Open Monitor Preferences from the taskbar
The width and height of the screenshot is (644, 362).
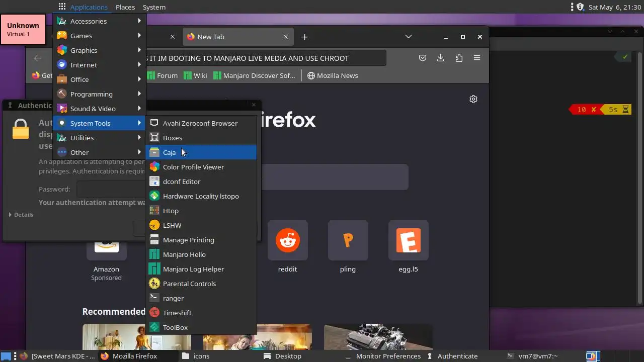point(384,356)
